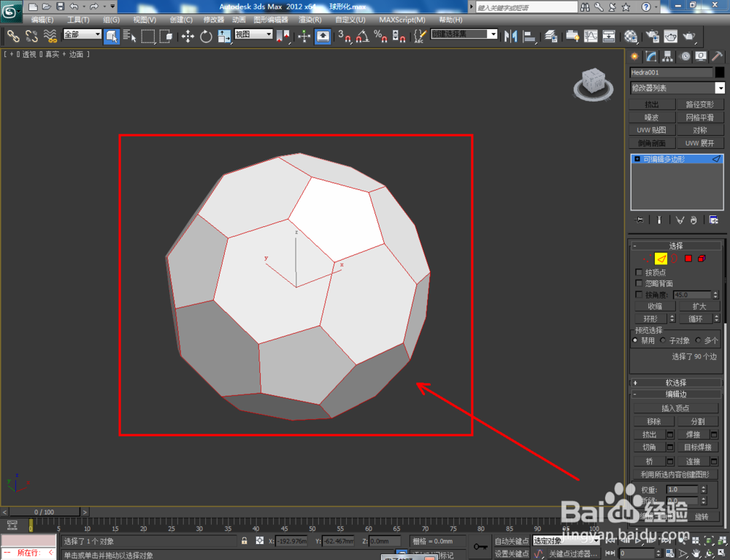Activate the Select Object tool
This screenshot has width=730, height=560.
tap(111, 36)
